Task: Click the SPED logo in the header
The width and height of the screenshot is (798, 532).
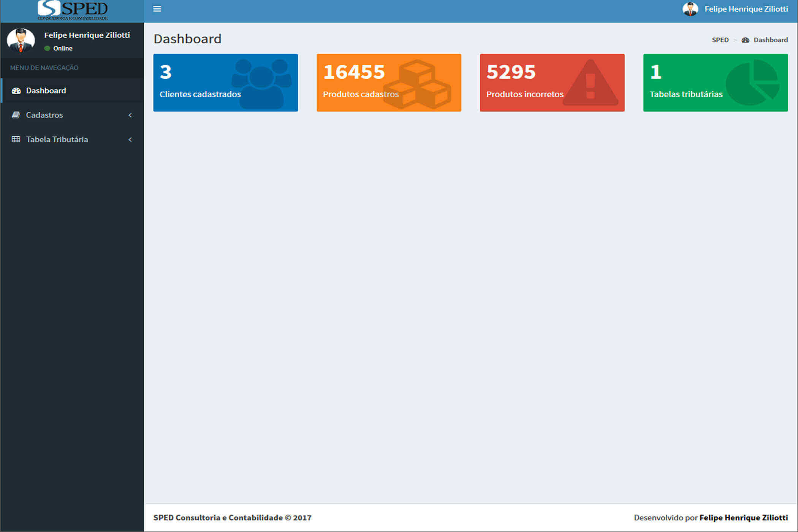Action: coord(73,10)
